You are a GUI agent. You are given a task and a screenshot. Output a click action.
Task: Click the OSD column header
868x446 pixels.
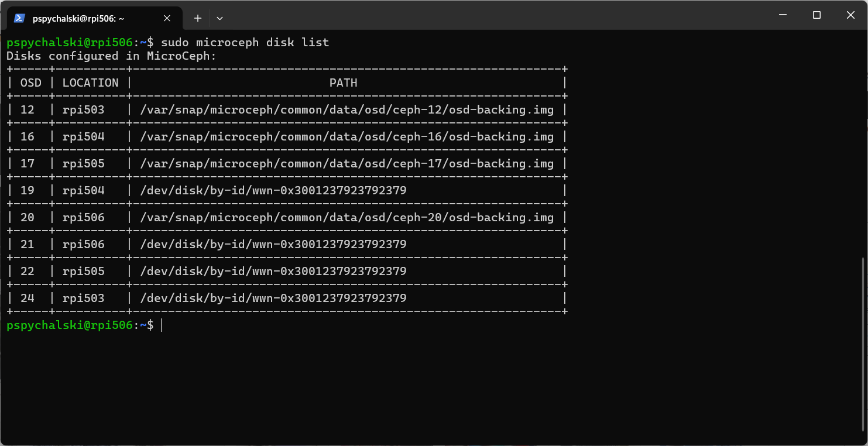[x=30, y=83]
